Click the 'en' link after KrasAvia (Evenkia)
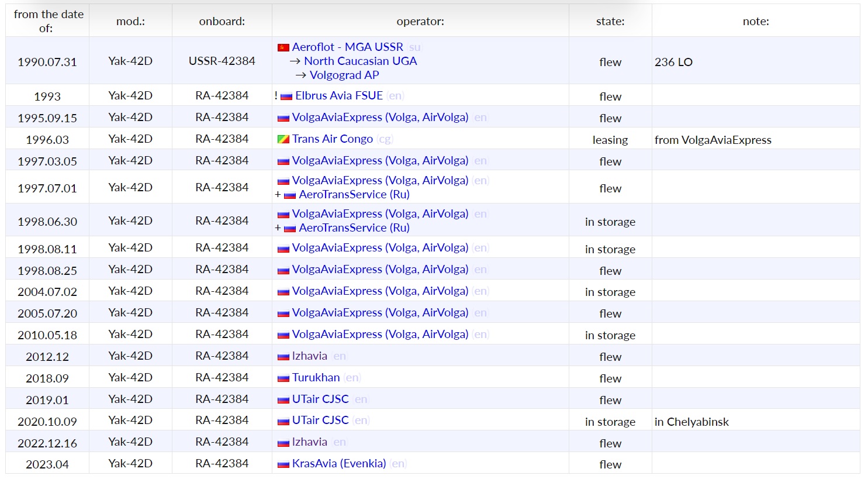 pos(399,464)
